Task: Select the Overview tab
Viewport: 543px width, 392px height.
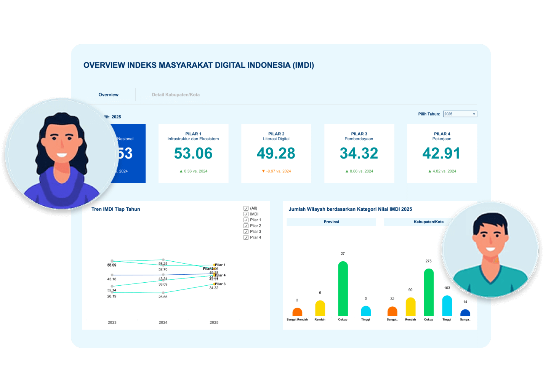Action: (x=109, y=95)
